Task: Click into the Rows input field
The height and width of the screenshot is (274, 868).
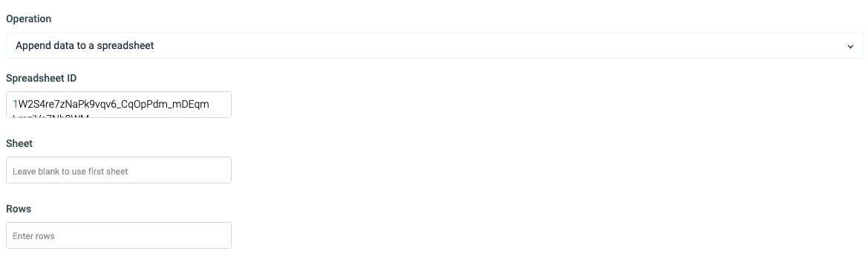Action: click(119, 235)
